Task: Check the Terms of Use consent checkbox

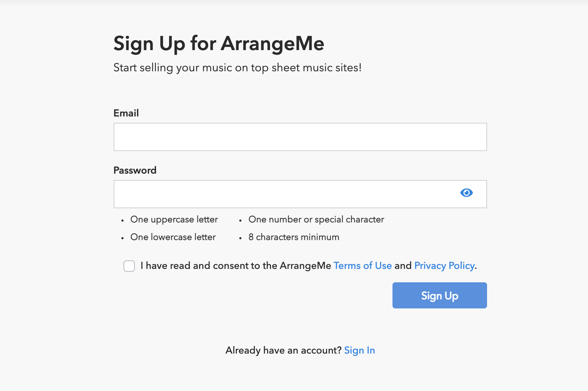Action: [x=129, y=266]
